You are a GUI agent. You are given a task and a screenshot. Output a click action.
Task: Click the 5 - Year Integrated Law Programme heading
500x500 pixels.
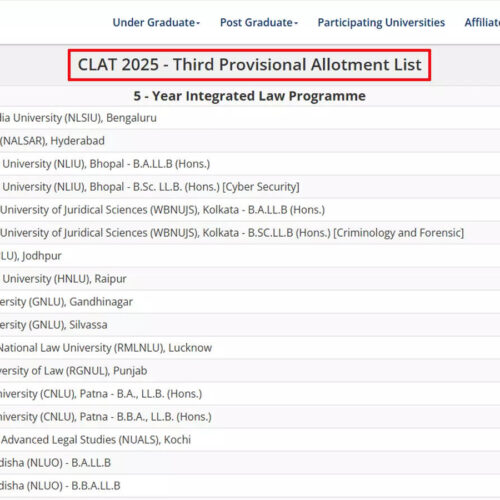249,96
